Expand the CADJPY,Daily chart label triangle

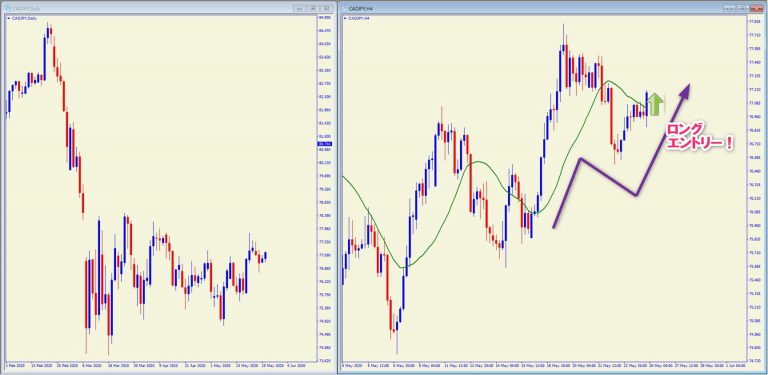click(x=8, y=19)
